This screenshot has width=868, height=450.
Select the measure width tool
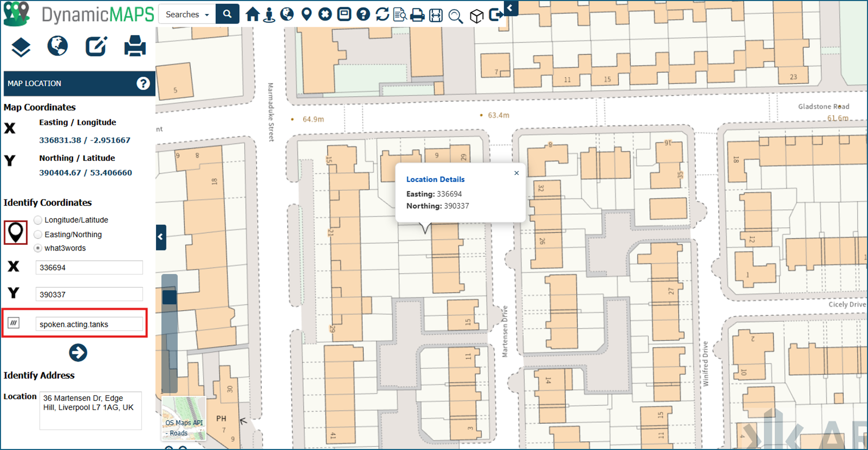pos(436,15)
